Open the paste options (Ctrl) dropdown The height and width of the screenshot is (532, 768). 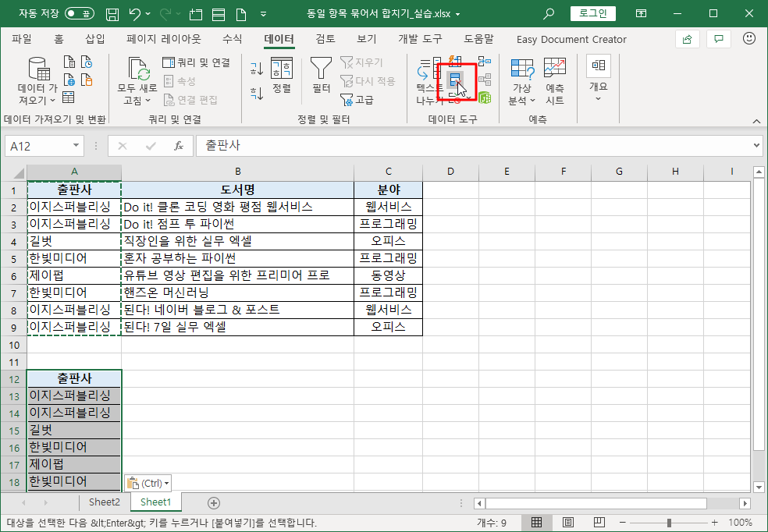pyautogui.click(x=148, y=483)
